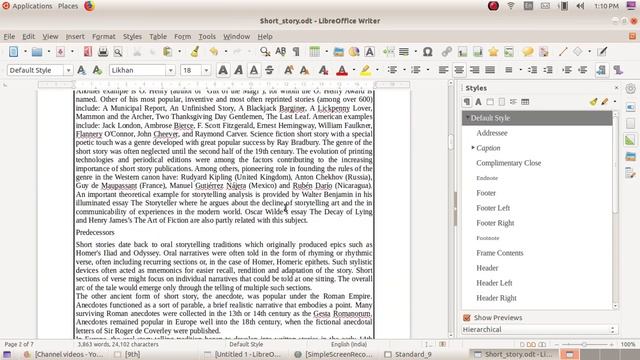This screenshot has width=640, height=360.
Task: Switch to Character Styles in sidebar
Action: pyautogui.click(x=478, y=102)
